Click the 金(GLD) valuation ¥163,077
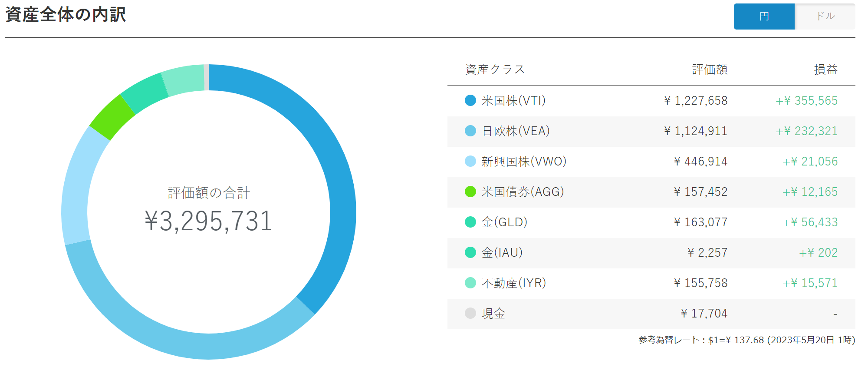The height and width of the screenshot is (377, 868). 700,222
